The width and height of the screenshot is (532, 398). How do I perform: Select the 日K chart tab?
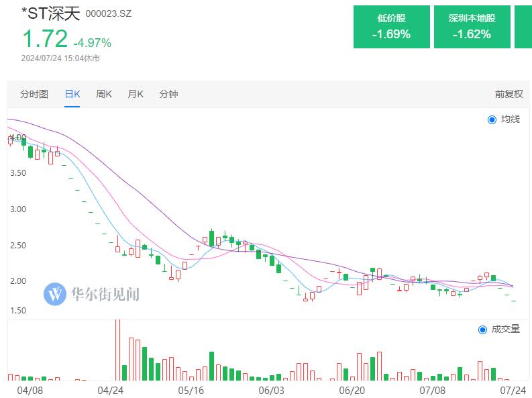(x=72, y=94)
